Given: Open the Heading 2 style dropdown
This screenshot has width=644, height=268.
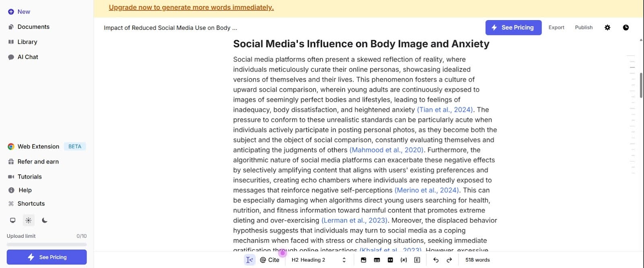Looking at the screenshot, I should tap(318, 260).
